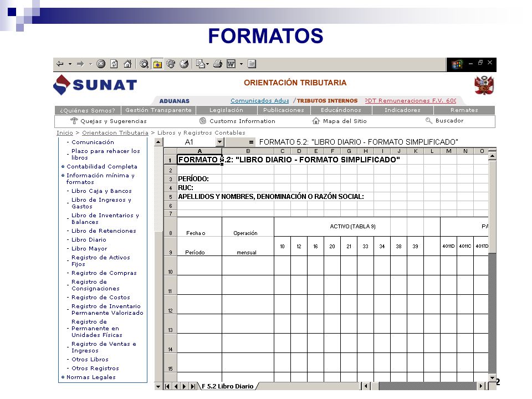Screen dimensions: 532x399
Task: Open Publicaciones menu item
Action: (x=284, y=110)
